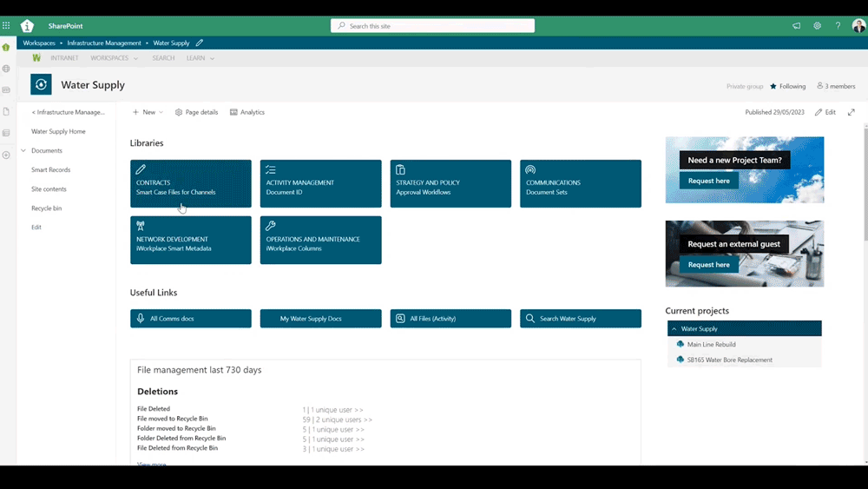Viewport: 868px width, 489px height.
Task: Open the app launcher waffle icon
Action: point(6,26)
